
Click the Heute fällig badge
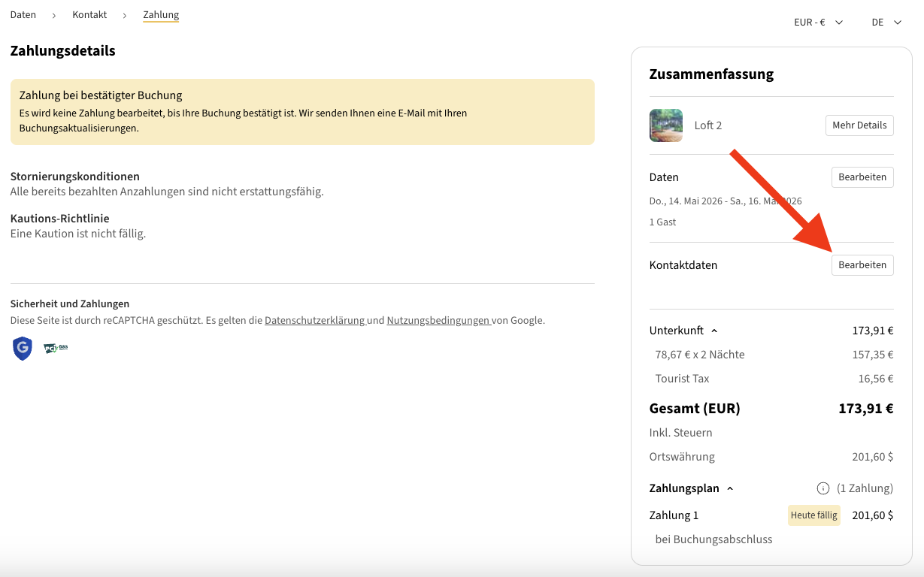[813, 515]
